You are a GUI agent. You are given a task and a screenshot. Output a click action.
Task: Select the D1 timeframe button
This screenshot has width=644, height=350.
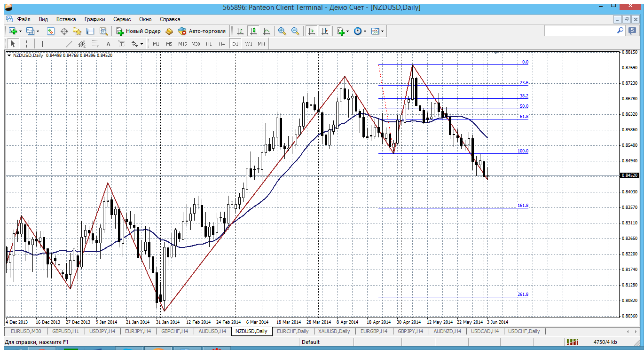236,44
